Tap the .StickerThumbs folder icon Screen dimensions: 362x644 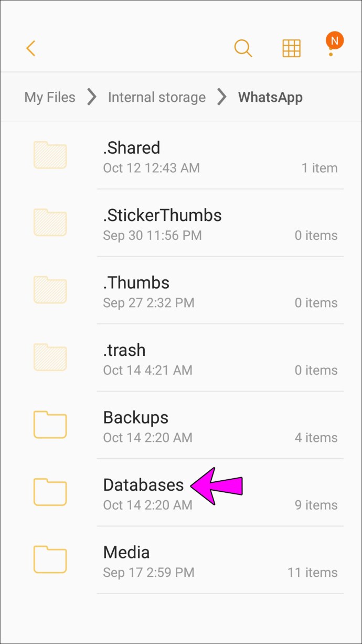click(50, 223)
